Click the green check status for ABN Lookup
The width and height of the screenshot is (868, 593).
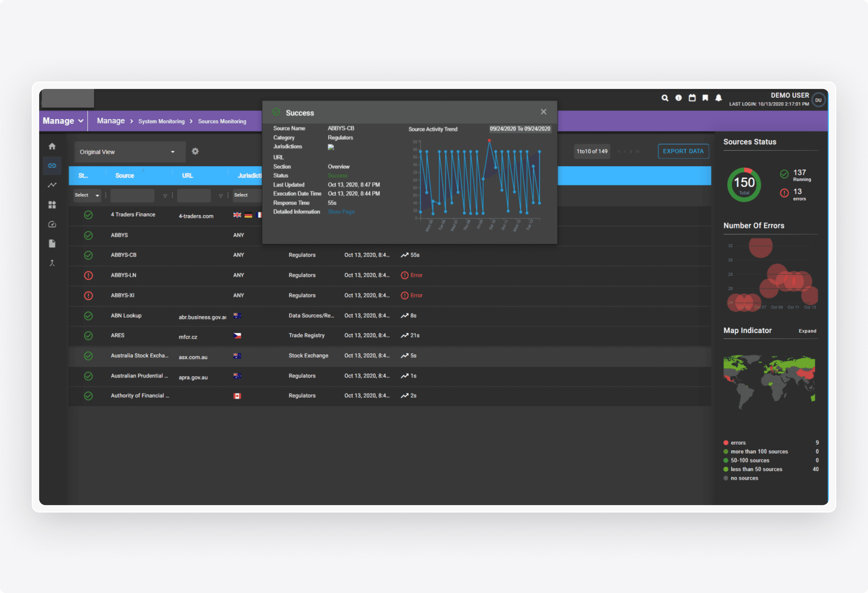[88, 316]
